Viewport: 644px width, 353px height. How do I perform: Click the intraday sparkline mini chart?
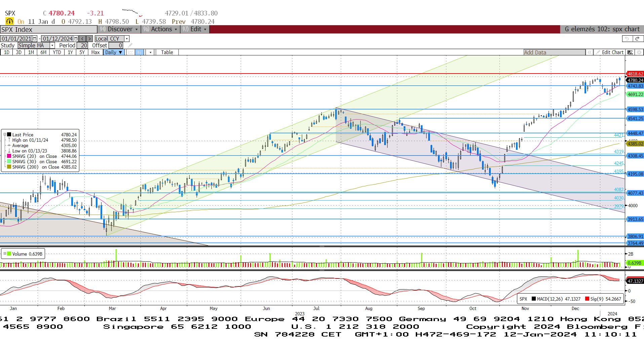coord(132,13)
